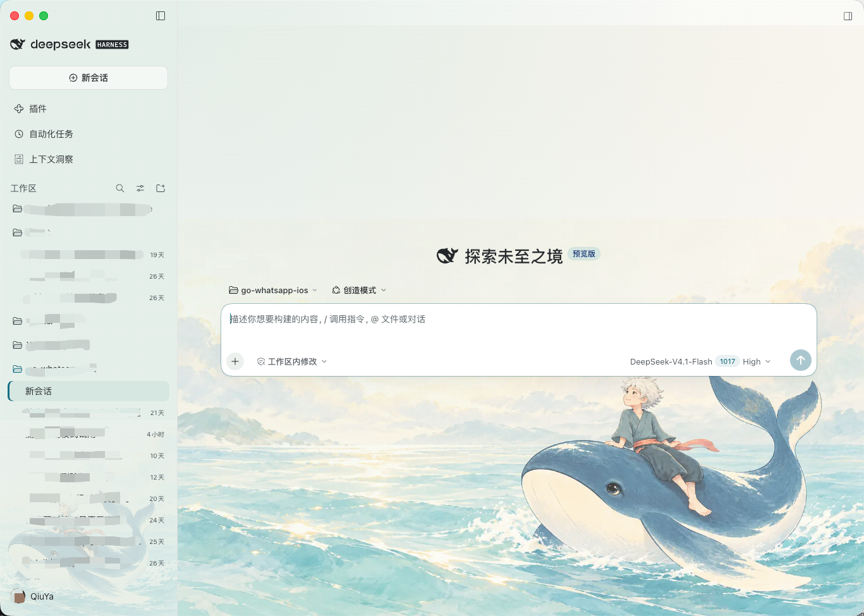Search the 工作区 workspace list
The height and width of the screenshot is (616, 864).
coord(120,188)
